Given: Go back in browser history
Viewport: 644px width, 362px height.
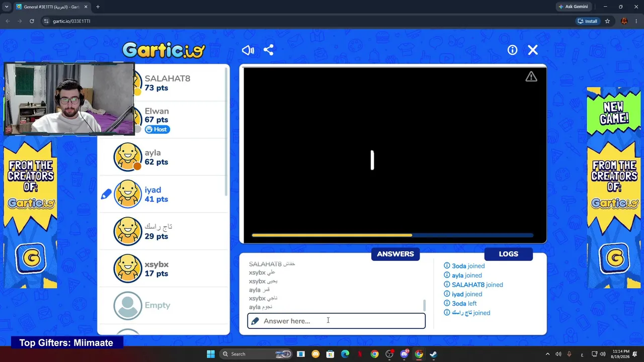Looking at the screenshot, I should [8, 21].
